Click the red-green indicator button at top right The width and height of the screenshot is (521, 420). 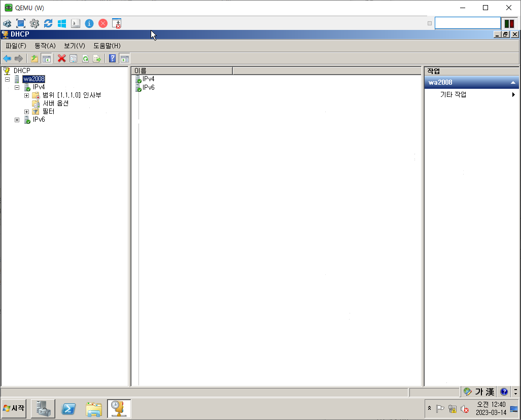(509, 24)
